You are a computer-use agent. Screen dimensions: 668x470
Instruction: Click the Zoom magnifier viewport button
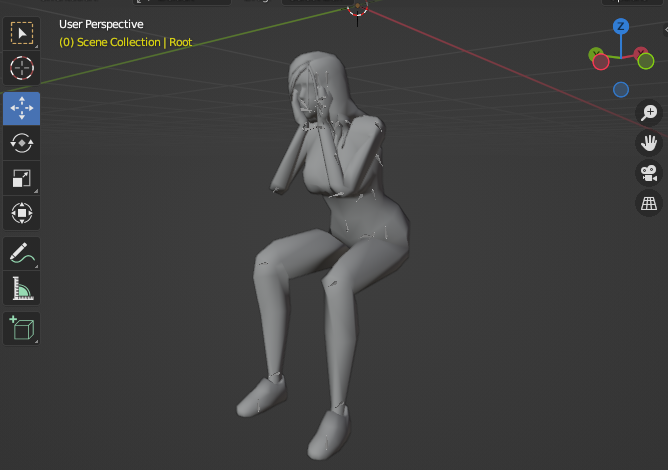click(649, 112)
